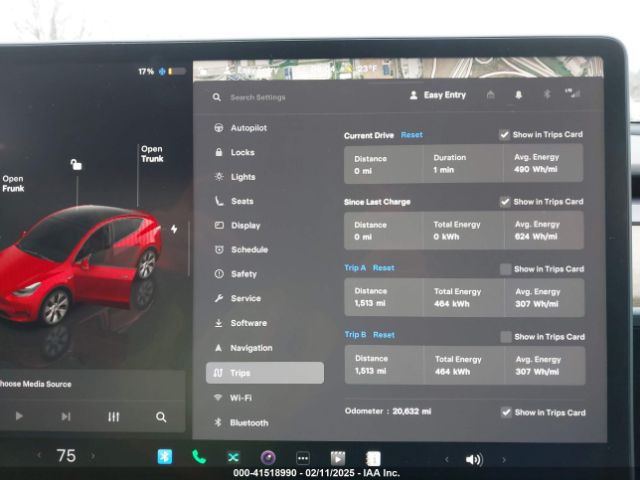Tap Open Trunk
Viewport: 640px width, 480px height.
point(152,154)
